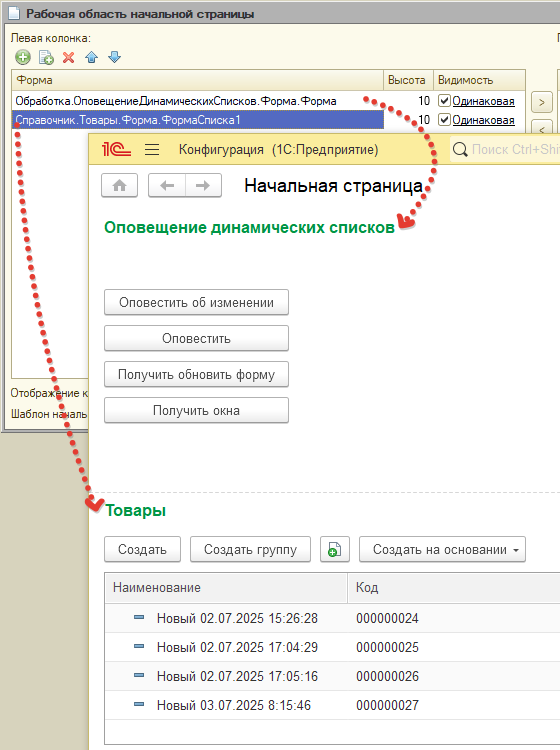Move the form down with the blue arrow

point(114,57)
